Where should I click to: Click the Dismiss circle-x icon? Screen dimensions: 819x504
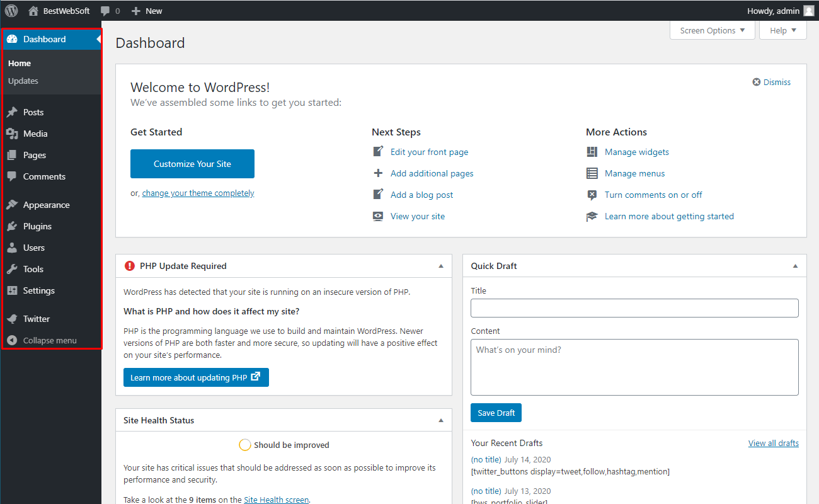click(x=757, y=82)
